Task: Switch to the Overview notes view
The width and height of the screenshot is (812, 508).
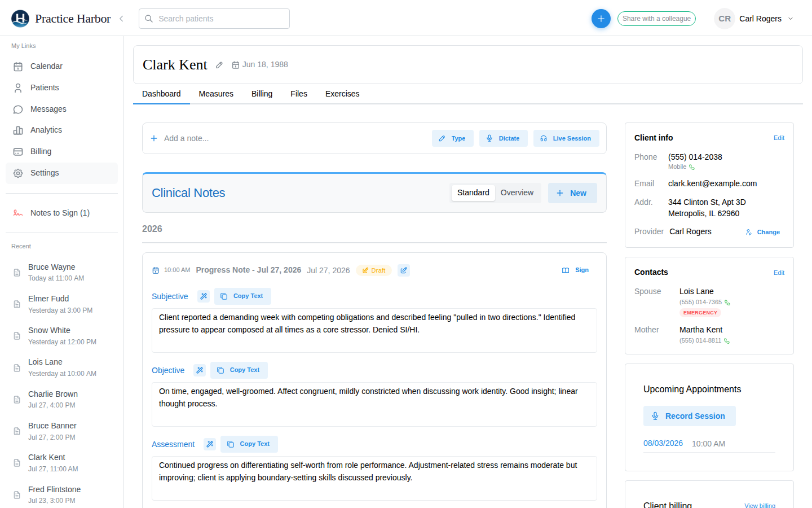Action: tap(517, 192)
